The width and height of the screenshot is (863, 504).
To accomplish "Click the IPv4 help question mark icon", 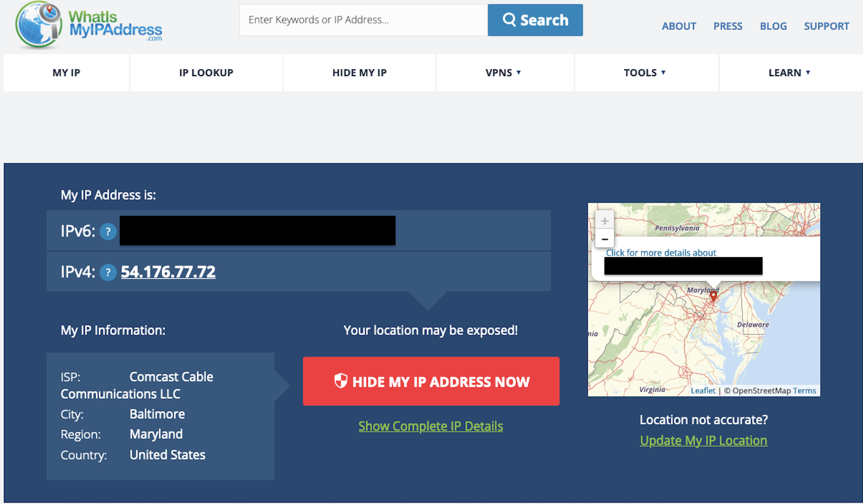I will [108, 272].
